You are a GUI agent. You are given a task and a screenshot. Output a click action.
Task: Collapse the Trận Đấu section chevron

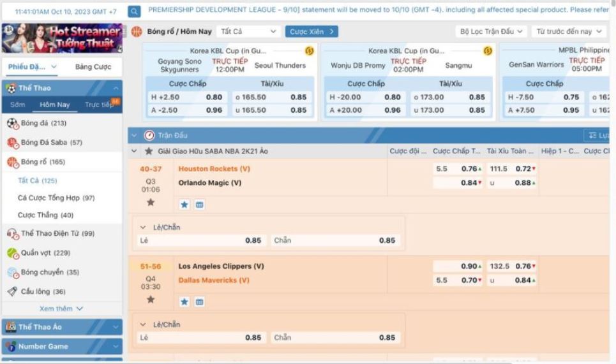(134, 135)
